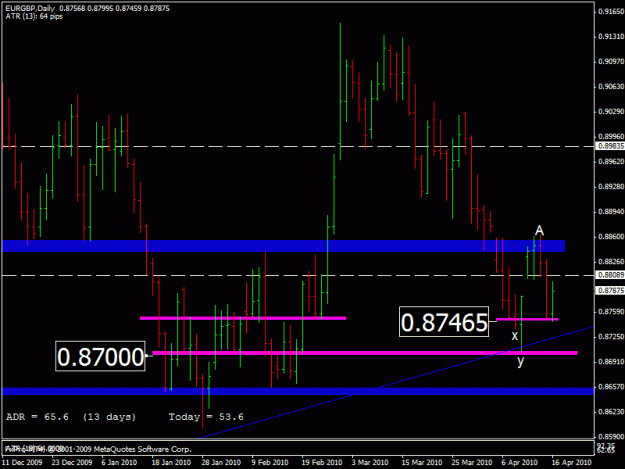Screen dimensions: 625x469
Task: Select the ADR = 65.6 (13 days) text
Action: [x=71, y=417]
